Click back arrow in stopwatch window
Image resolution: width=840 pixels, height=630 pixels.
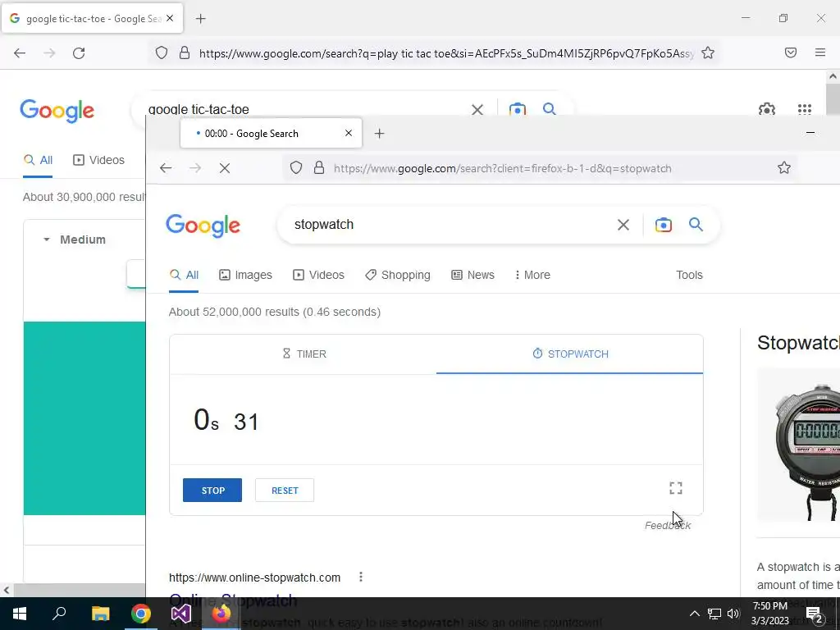(x=166, y=168)
